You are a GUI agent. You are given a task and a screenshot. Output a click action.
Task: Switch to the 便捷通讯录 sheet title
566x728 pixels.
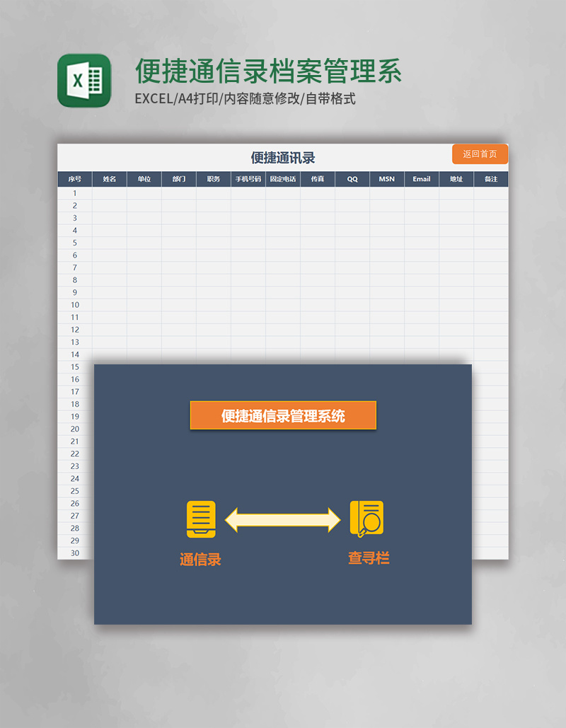pos(283,156)
